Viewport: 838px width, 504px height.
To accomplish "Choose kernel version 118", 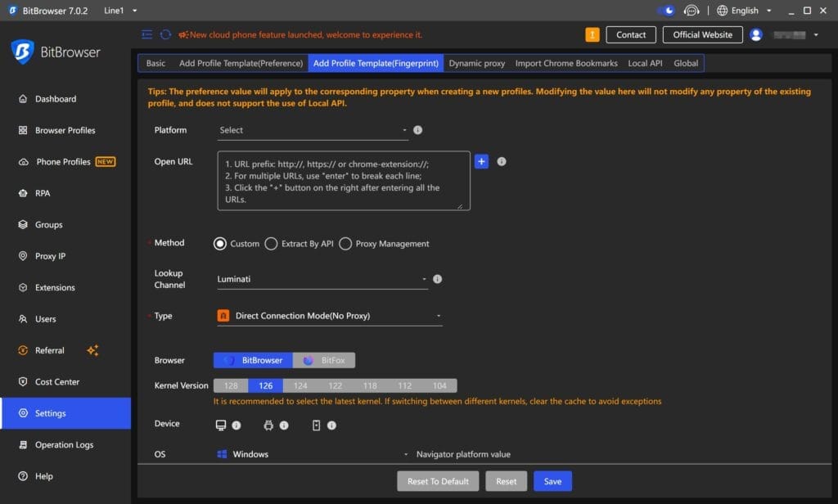I will 370,385.
